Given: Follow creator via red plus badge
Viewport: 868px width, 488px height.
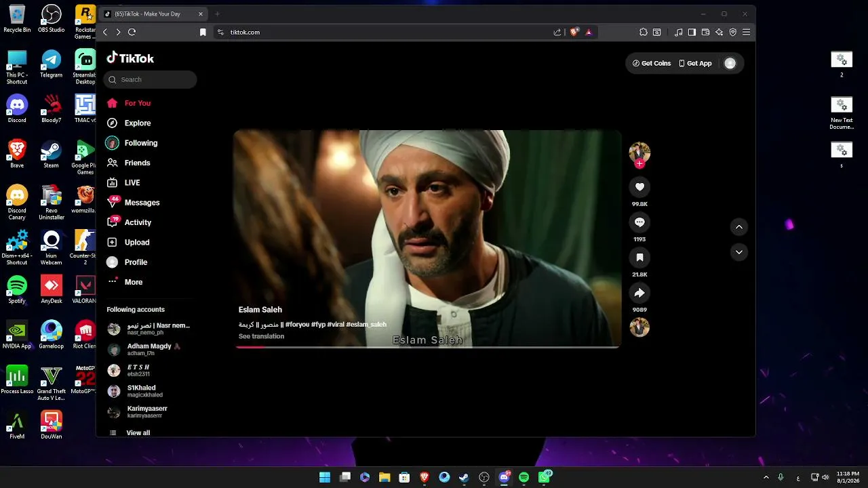Looking at the screenshot, I should (639, 164).
